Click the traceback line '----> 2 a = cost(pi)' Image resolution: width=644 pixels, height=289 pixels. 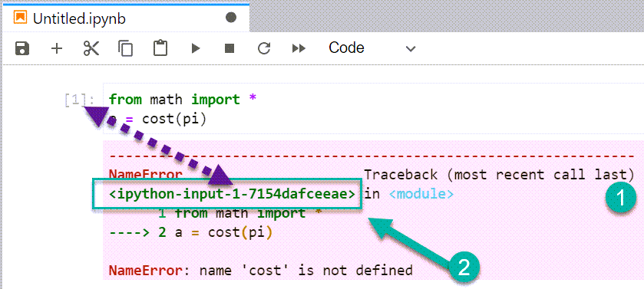click(x=191, y=233)
